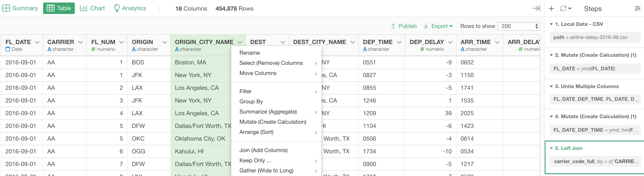Click the Publish upload icon
Viewport: 644px width, 176px height.
(x=393, y=26)
